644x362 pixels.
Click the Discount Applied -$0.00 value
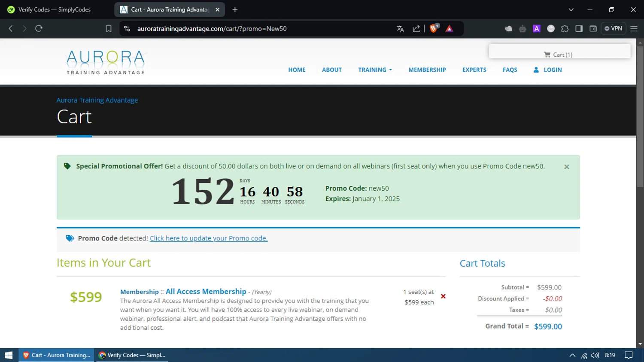[x=552, y=299]
